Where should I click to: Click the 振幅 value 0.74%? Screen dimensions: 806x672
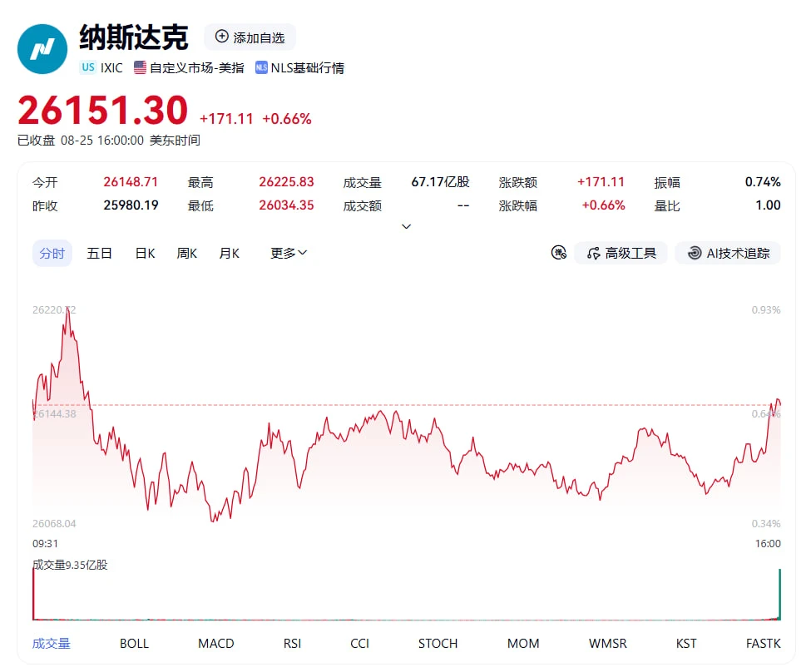763,182
